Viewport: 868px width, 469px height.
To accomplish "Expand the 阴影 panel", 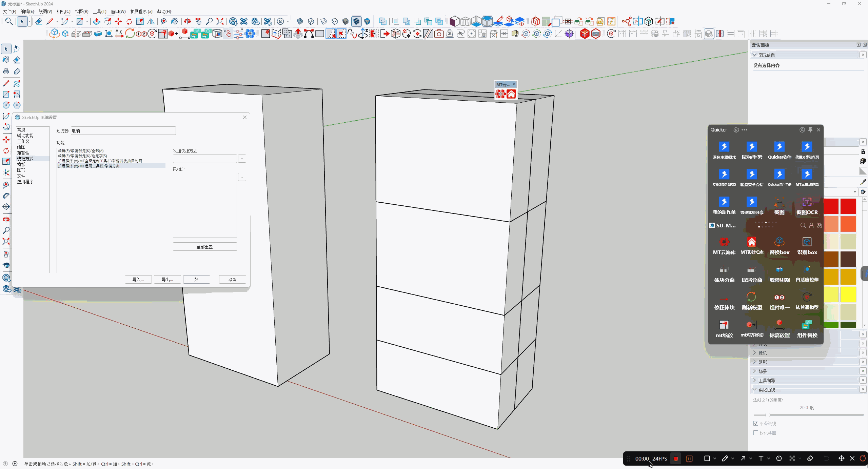I will (x=755, y=362).
